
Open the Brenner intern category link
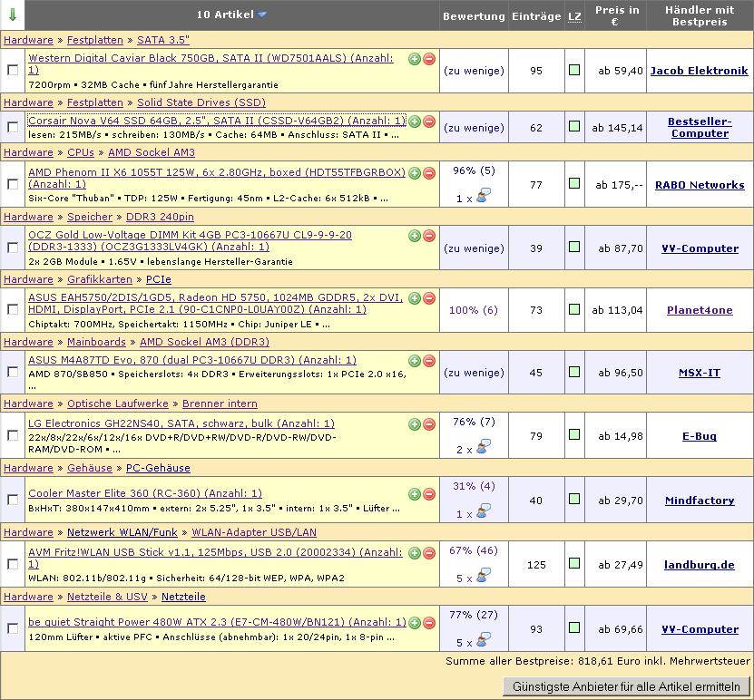[x=220, y=403]
